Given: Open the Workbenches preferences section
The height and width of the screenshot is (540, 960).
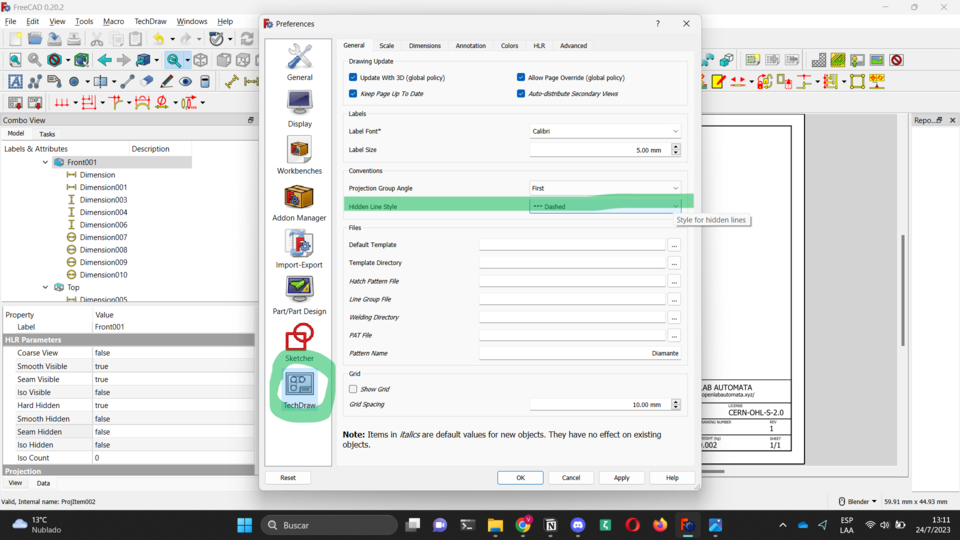Looking at the screenshot, I should click(x=299, y=156).
